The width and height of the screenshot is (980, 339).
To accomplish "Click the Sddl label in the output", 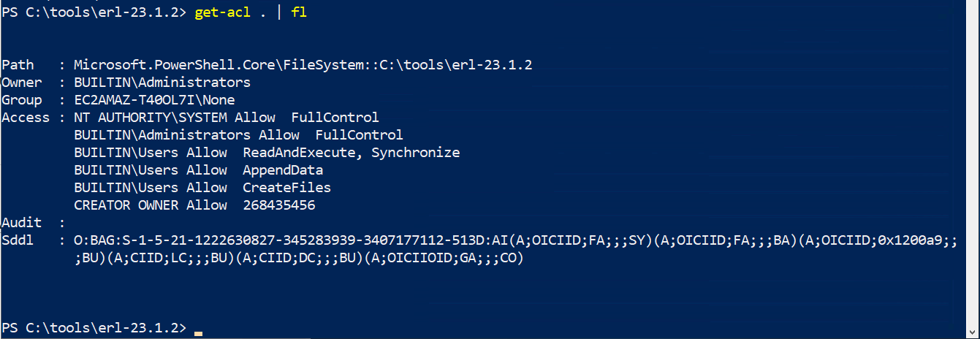I will click(x=18, y=240).
